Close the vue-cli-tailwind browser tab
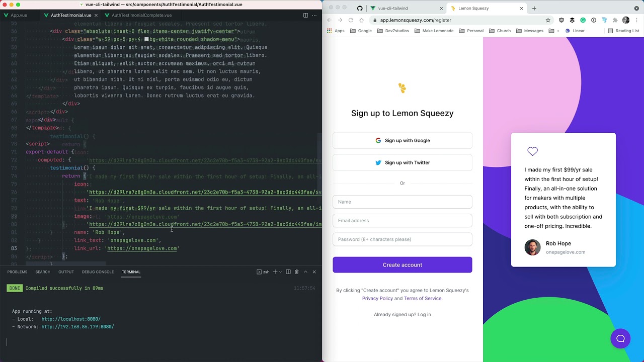The height and width of the screenshot is (362, 644). [441, 8]
